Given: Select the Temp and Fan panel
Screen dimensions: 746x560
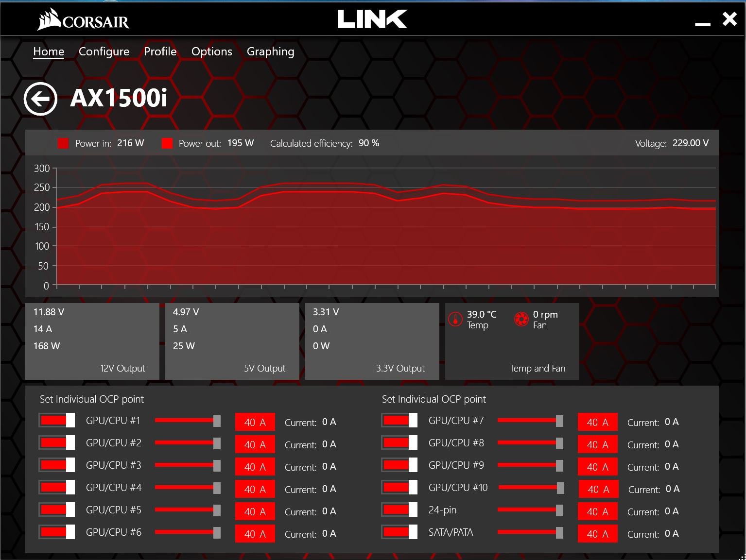Looking at the screenshot, I should tap(512, 341).
